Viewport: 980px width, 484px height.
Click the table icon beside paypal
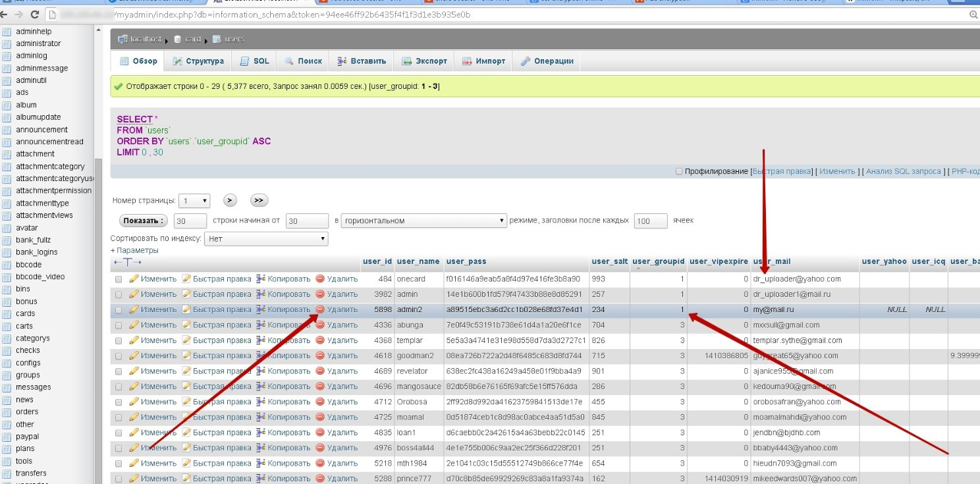point(7,437)
